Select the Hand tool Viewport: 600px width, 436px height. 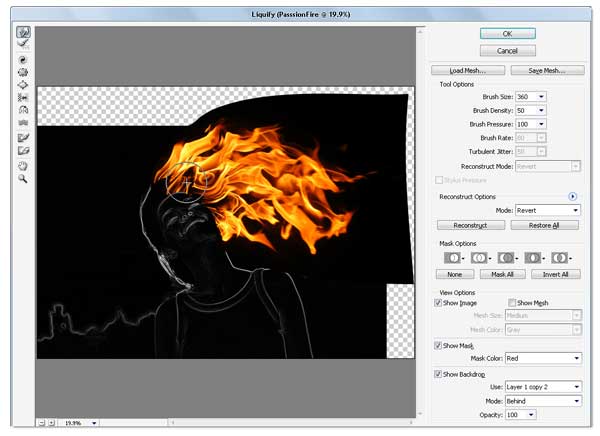22,165
